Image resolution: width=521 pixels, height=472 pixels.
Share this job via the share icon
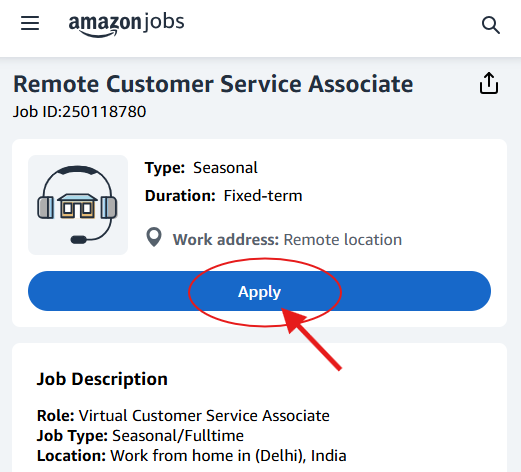489,83
